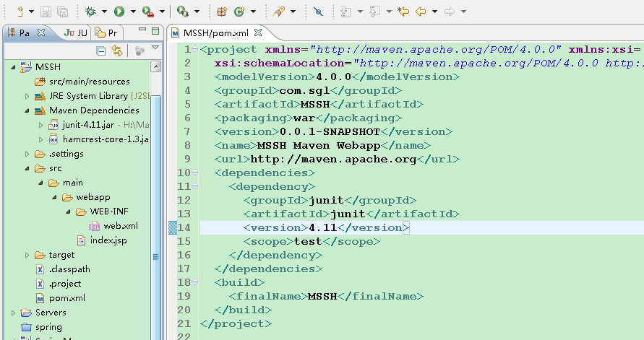
Task: Click the Forward navigation grey arrow
Action: coord(450,12)
